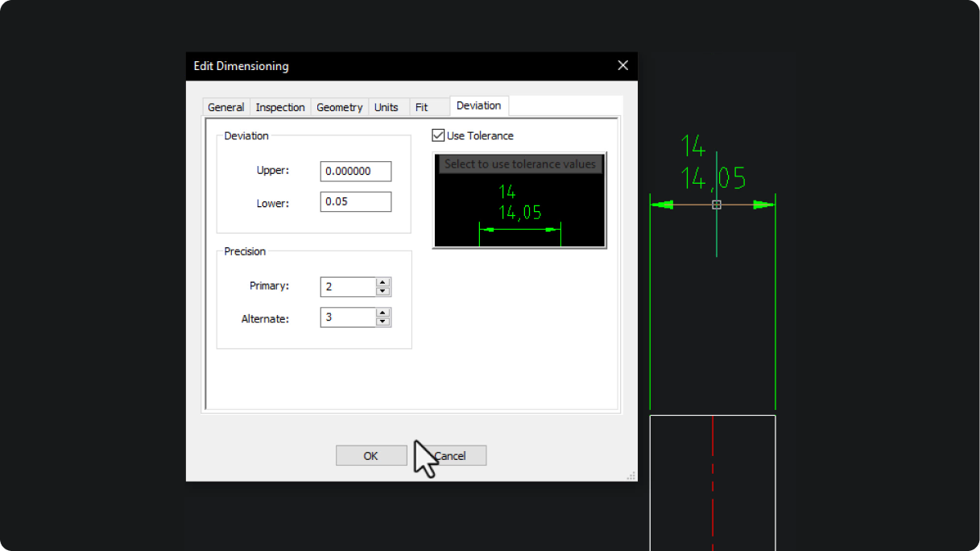Toggle the Use Tolerance checkbox
Viewport: 980px width, 551px height.
click(438, 135)
